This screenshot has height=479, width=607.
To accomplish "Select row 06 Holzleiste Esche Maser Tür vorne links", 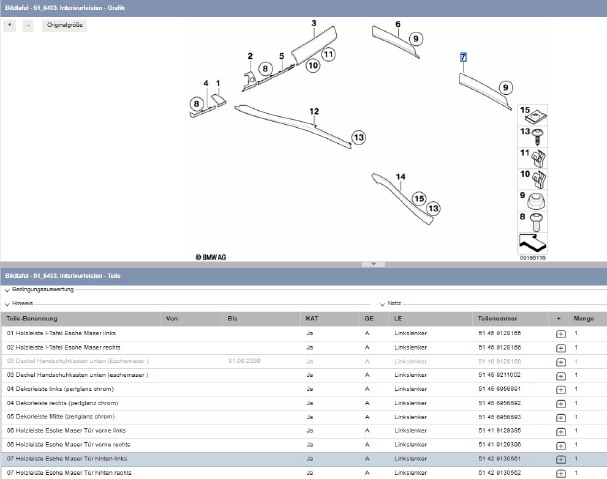I will [304, 431].
